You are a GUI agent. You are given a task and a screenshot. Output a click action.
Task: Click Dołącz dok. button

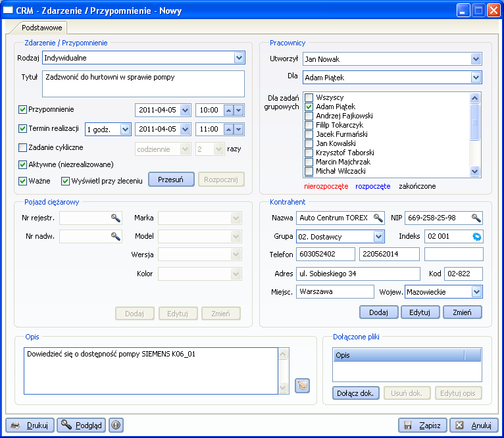[355, 393]
